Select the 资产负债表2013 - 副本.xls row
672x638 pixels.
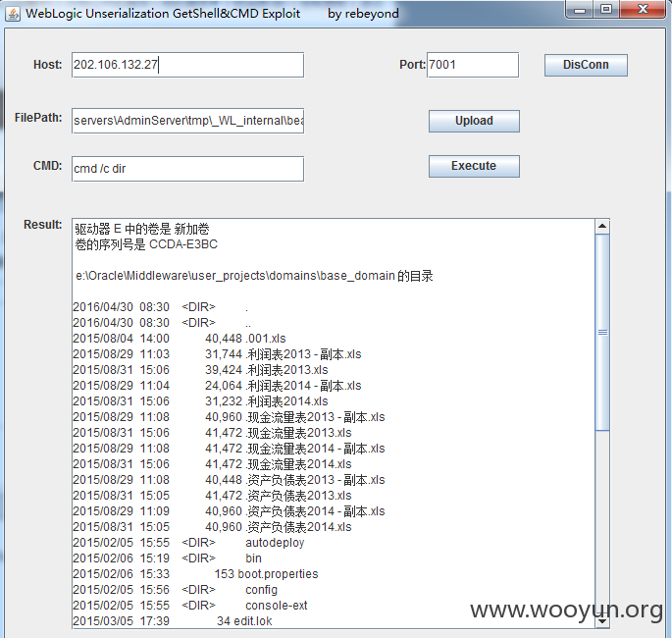click(229, 480)
